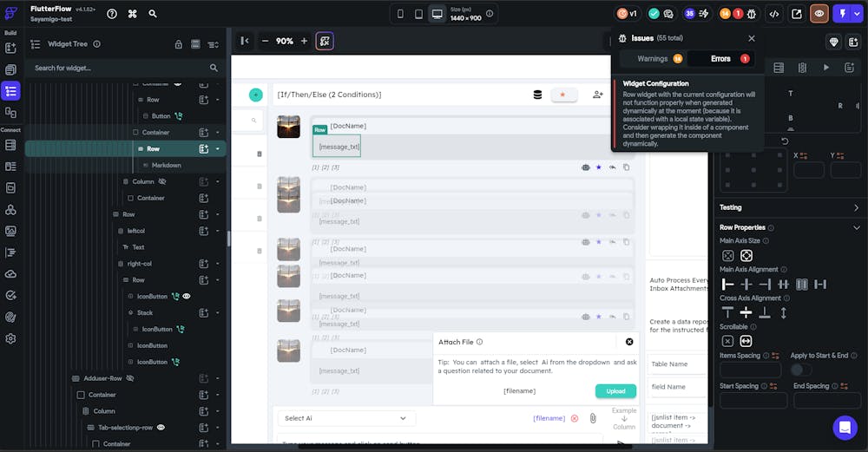Close the Attach File dialog
868x452 pixels.
[x=629, y=342]
